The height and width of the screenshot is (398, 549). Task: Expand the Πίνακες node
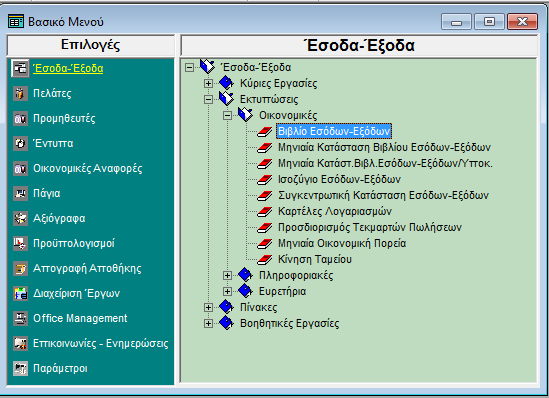(x=208, y=307)
